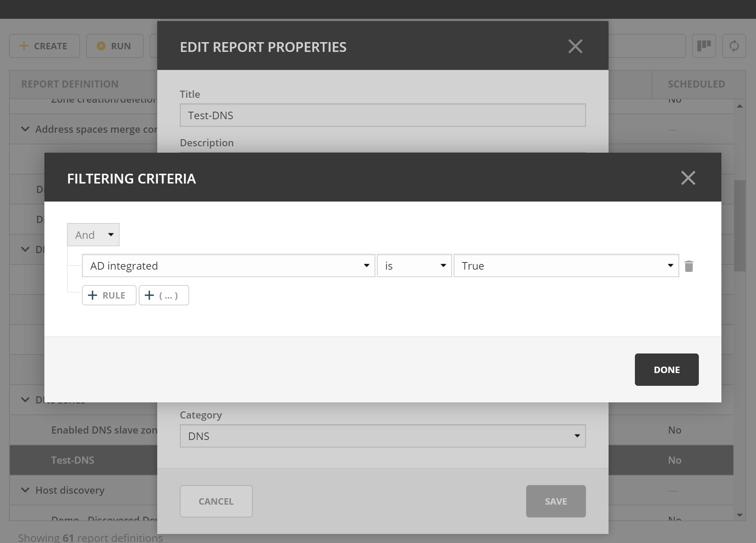Viewport: 756px width, 543px height.
Task: Open the AD integrated field dropdown
Action: tap(228, 266)
